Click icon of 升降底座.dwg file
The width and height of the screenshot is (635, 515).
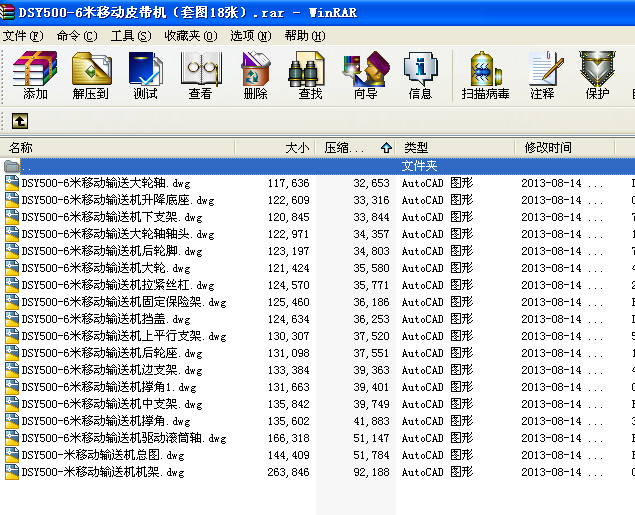[12, 200]
